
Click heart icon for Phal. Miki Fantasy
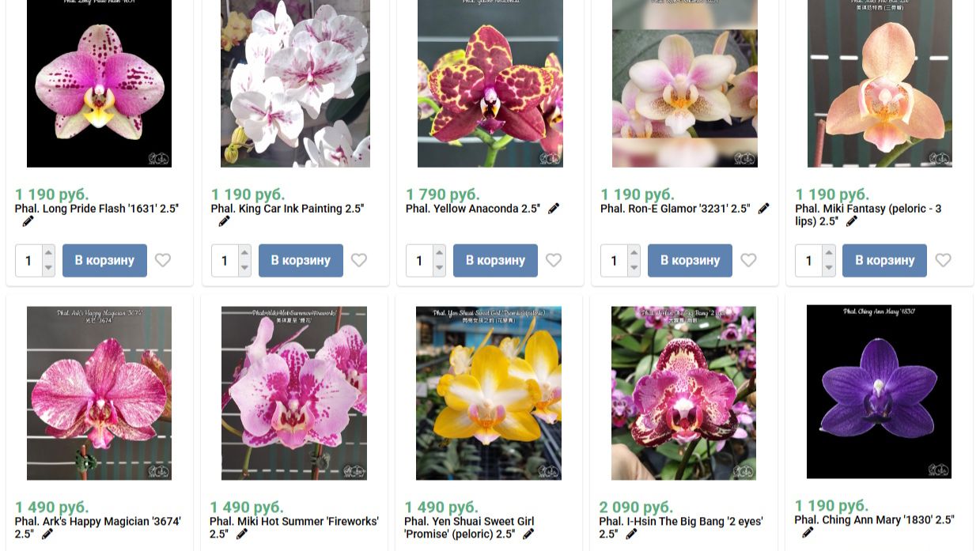(943, 260)
